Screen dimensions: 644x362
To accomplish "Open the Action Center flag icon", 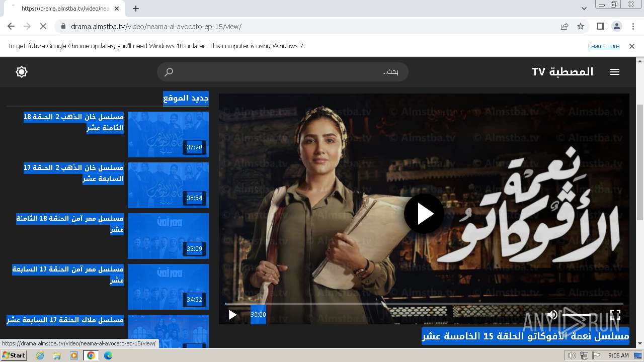I will [596, 355].
